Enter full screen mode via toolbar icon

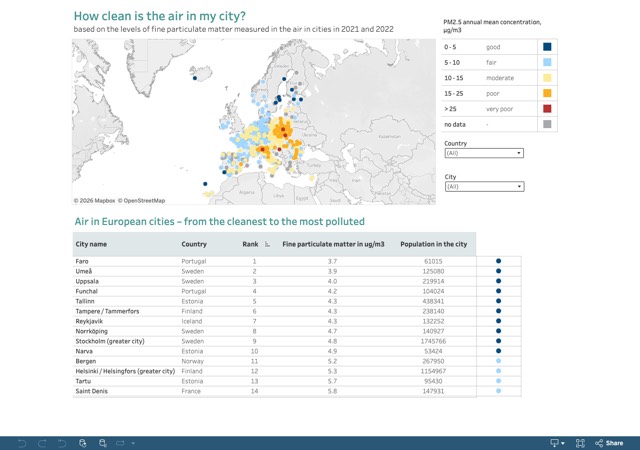(580, 443)
